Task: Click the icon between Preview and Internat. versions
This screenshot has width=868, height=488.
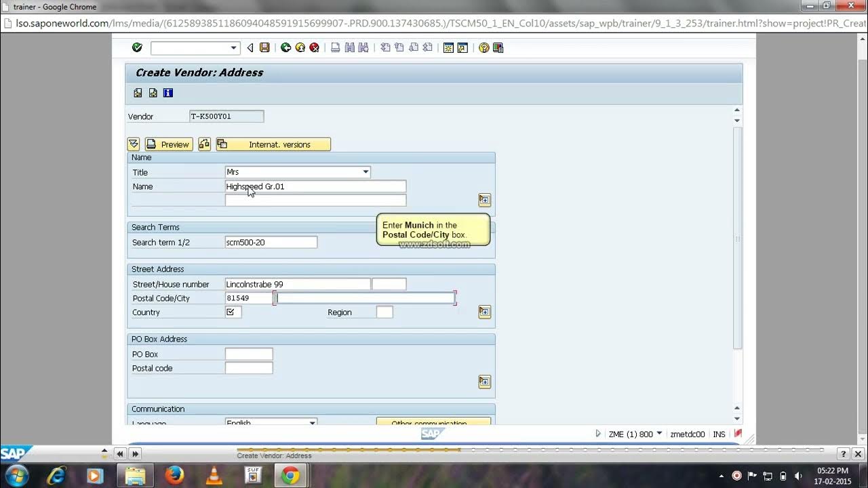Action: 204,144
